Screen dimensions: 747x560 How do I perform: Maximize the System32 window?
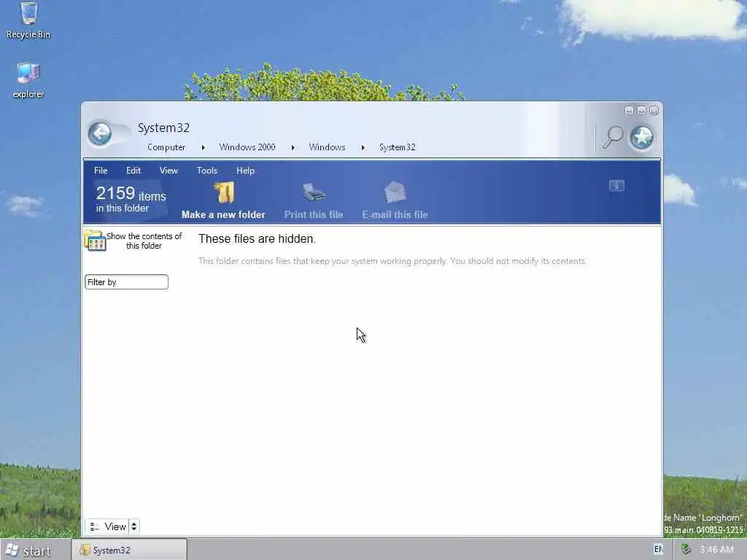click(641, 111)
